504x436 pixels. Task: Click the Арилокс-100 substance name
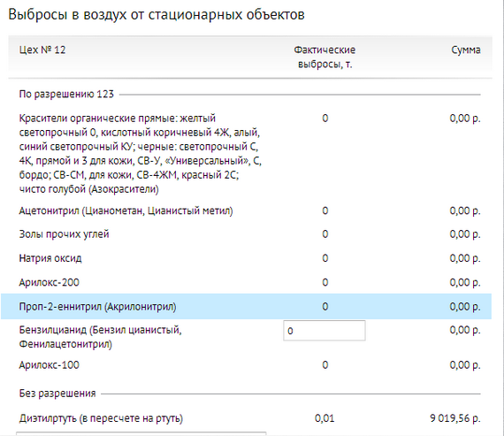pyautogui.click(x=49, y=365)
